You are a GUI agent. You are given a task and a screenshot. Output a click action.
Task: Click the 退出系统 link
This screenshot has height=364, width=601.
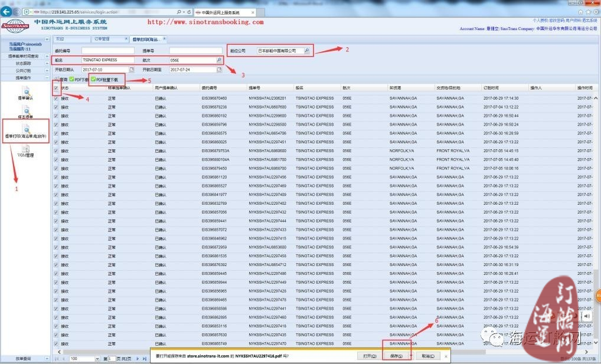click(590, 20)
